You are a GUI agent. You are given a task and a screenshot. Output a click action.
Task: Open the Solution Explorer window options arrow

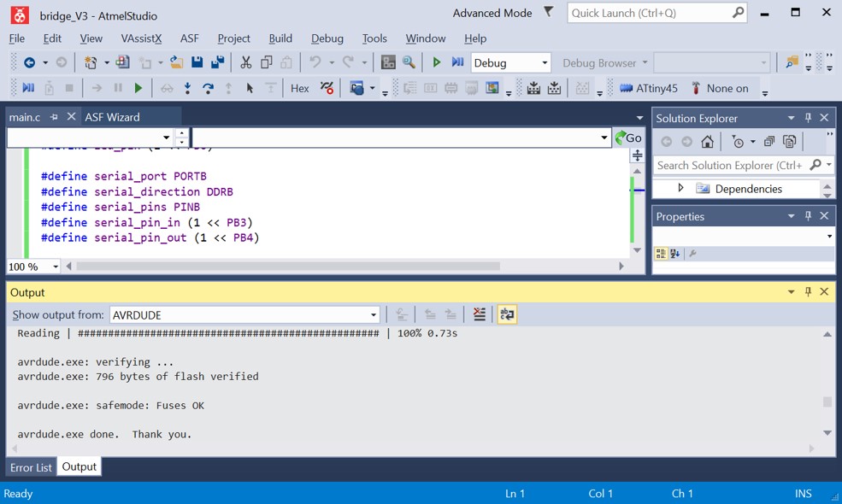click(x=791, y=118)
